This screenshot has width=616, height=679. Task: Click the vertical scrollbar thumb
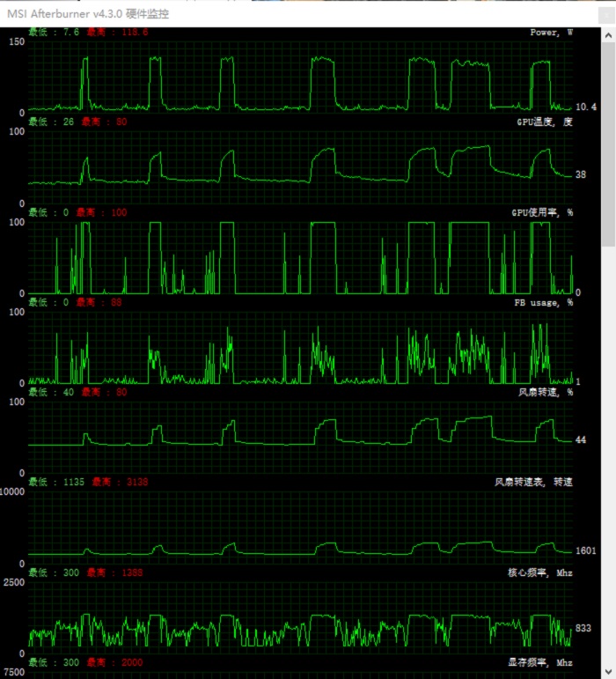[x=609, y=141]
